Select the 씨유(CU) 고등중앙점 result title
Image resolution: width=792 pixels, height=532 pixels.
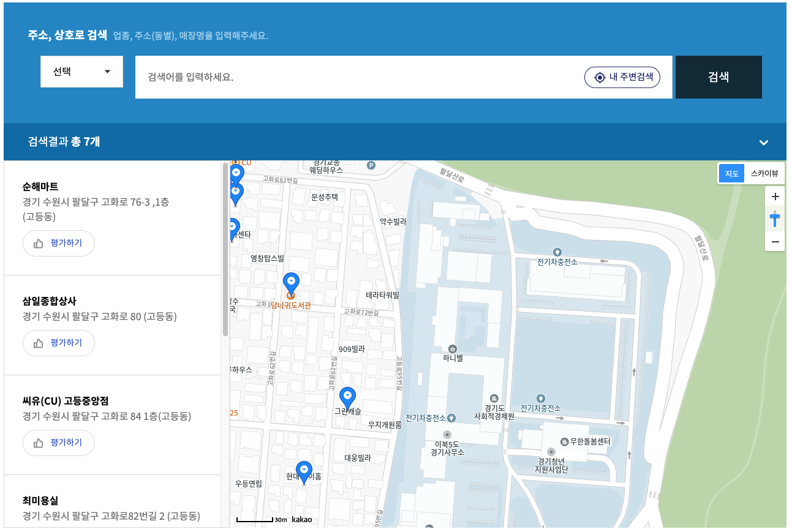coord(66,400)
